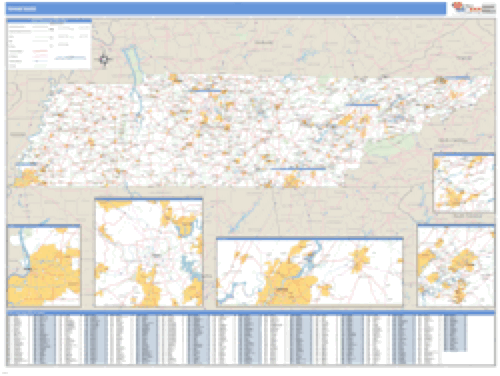The height and width of the screenshot is (376, 500).
Task: Select the widest rectangular inset map
Action: [x=310, y=272]
